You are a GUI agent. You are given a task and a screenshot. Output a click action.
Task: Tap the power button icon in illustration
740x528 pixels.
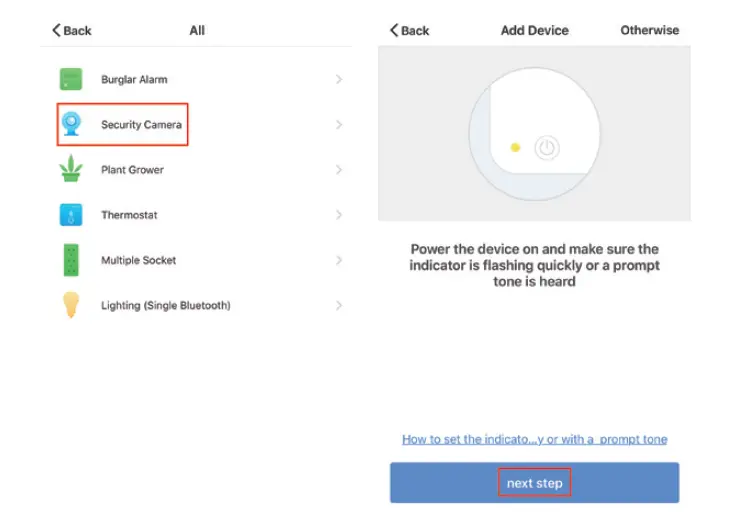click(x=545, y=148)
